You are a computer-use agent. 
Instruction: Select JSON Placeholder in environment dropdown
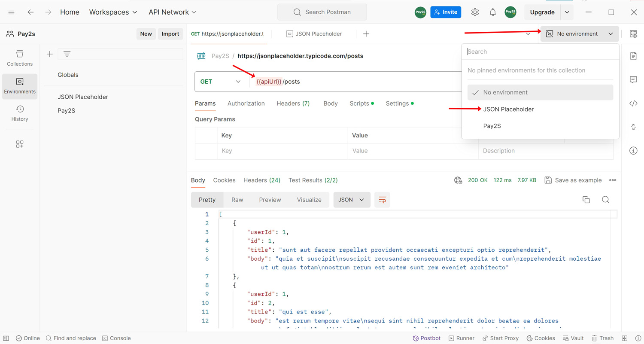540,109
